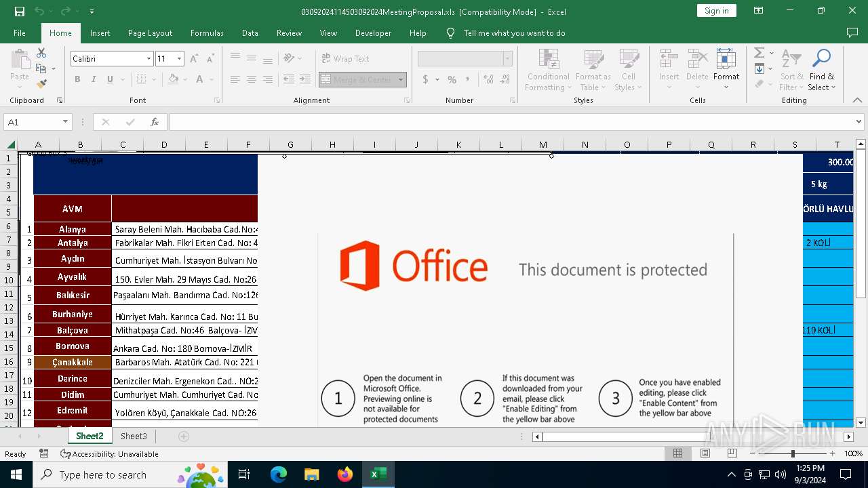868x488 pixels.
Task: Toggle Align Left
Action: [x=235, y=79]
